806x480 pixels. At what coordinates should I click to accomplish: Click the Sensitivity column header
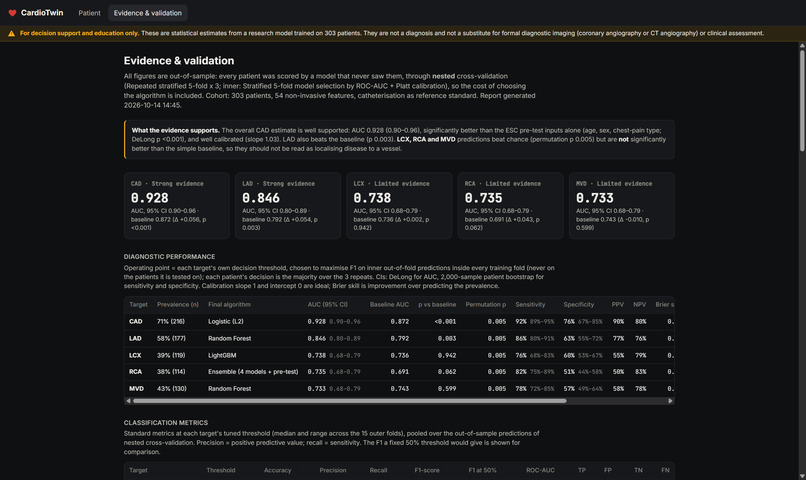tap(530, 305)
